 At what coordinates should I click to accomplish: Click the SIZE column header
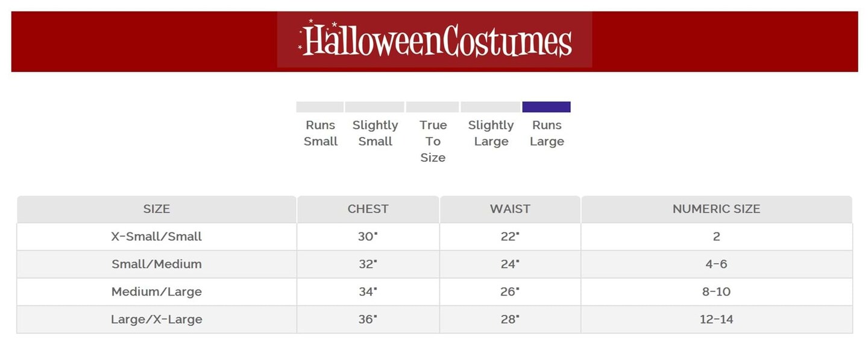[157, 209]
